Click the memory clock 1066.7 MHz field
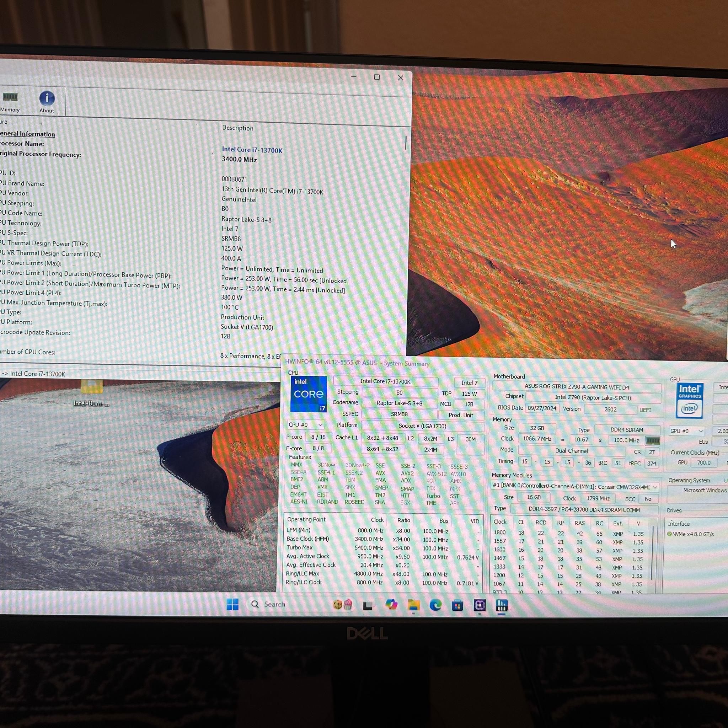 pyautogui.click(x=537, y=439)
